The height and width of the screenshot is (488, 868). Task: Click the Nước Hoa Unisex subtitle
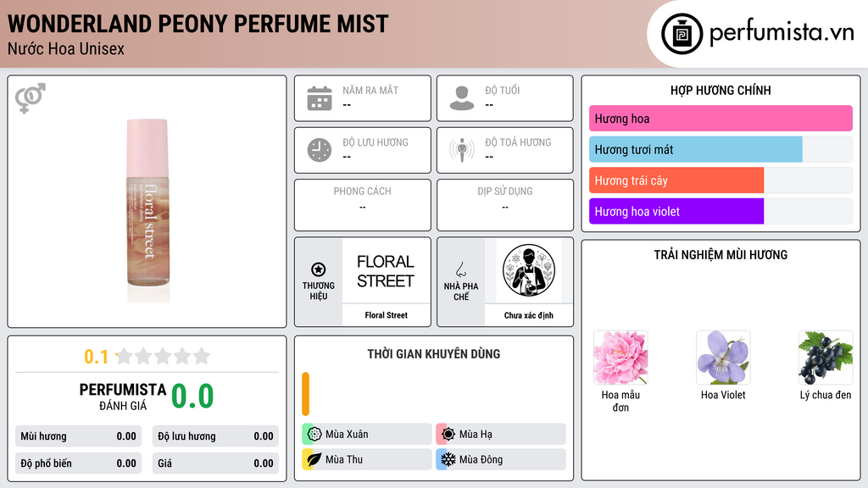click(66, 48)
